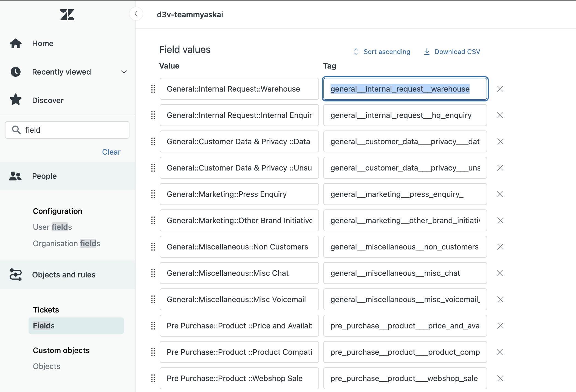
Task: Open Organisation fields page
Action: point(66,243)
